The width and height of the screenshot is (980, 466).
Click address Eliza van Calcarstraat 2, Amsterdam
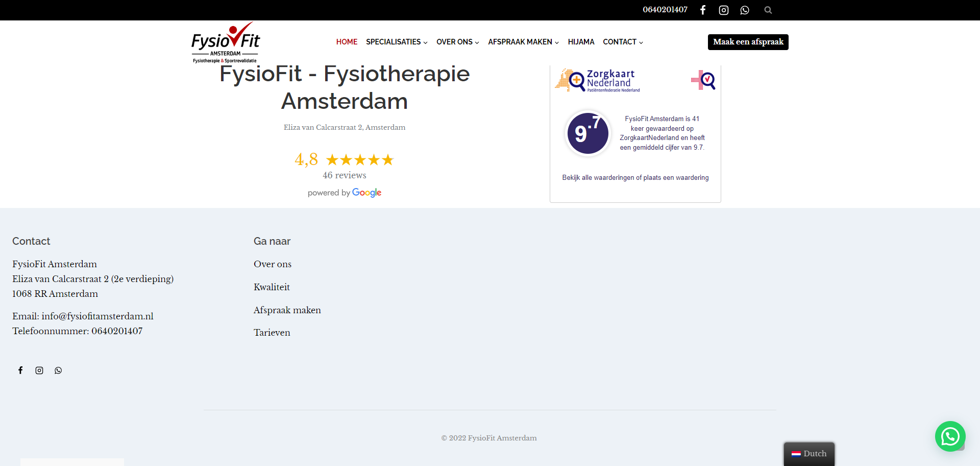tap(345, 127)
